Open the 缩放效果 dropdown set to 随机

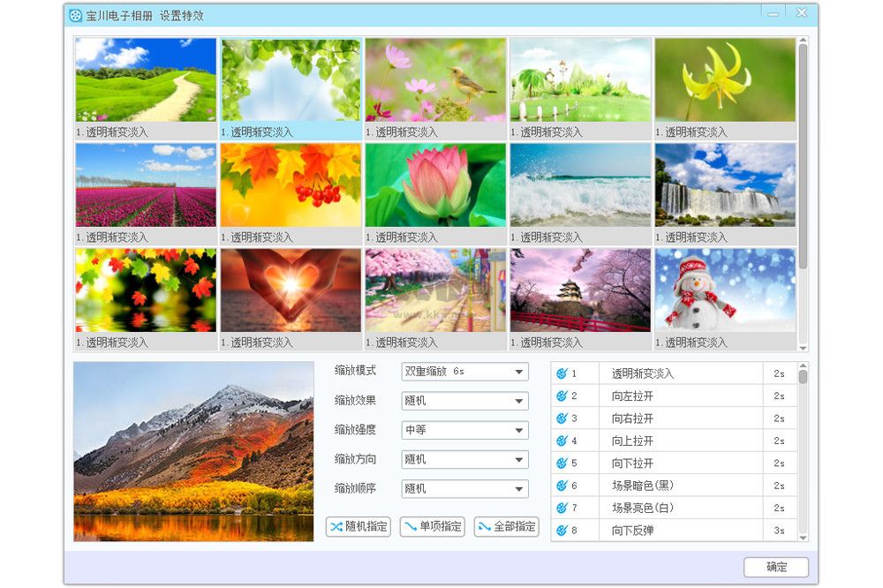click(464, 401)
